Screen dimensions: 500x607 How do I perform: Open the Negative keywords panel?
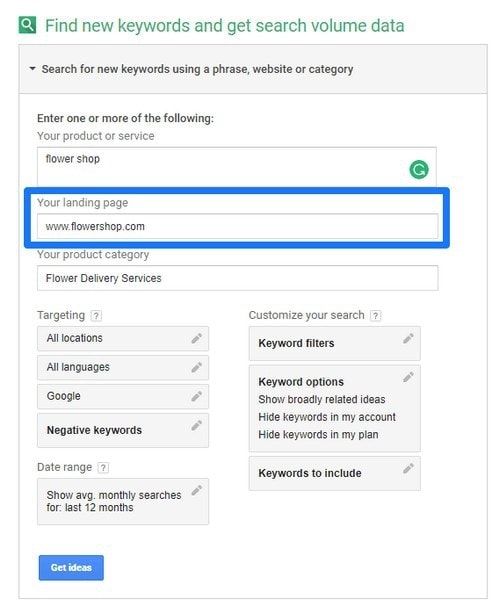pos(123,430)
